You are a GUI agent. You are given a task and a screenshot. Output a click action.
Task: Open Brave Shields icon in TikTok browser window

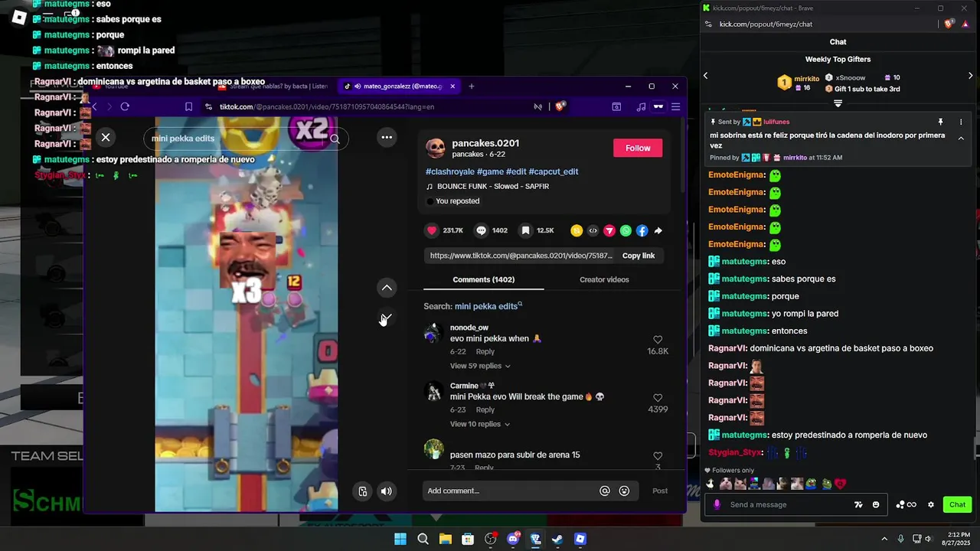tap(560, 107)
